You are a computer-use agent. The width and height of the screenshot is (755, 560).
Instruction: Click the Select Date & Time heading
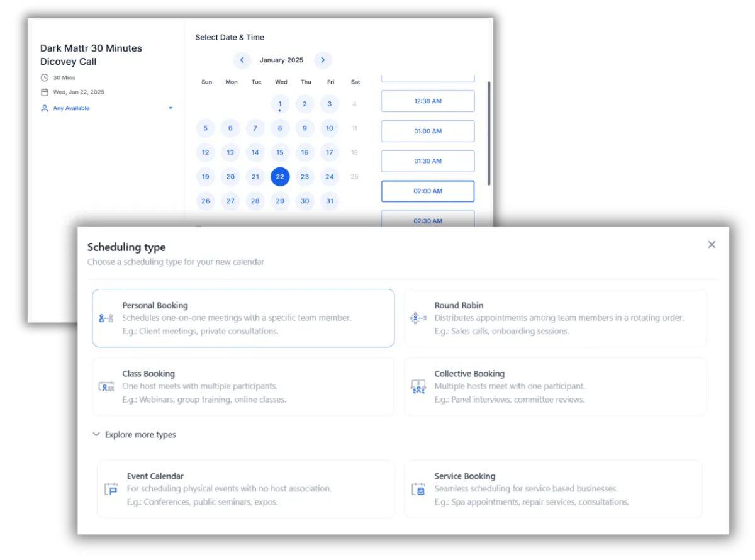click(x=230, y=38)
